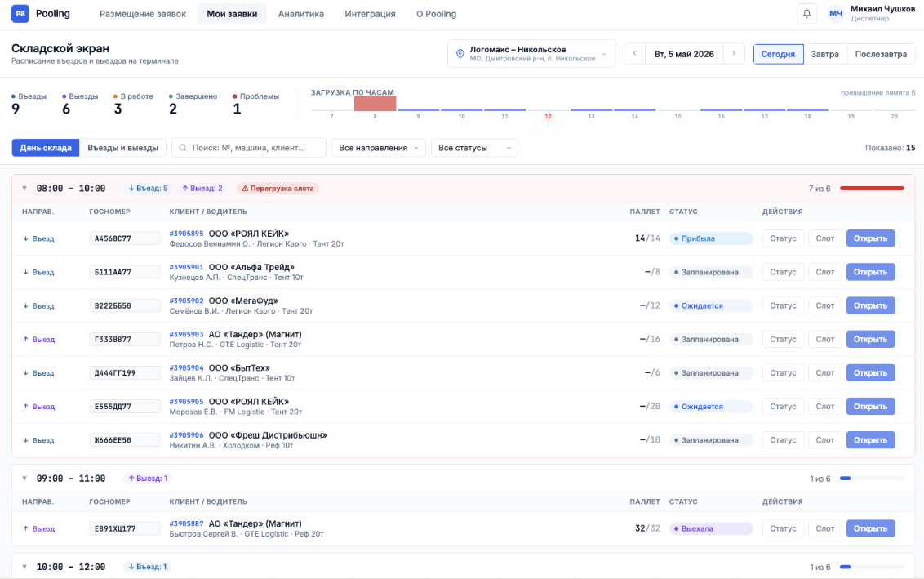
Task: Click 09:00 slot 1 из 6 capacity bar
Action: pos(872,479)
